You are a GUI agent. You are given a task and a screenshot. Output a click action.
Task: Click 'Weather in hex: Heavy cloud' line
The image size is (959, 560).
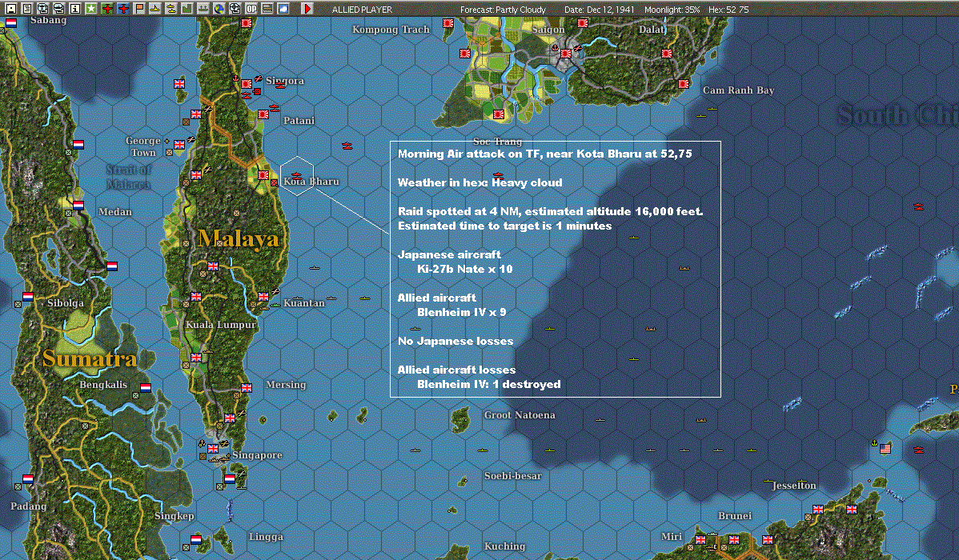(x=479, y=182)
